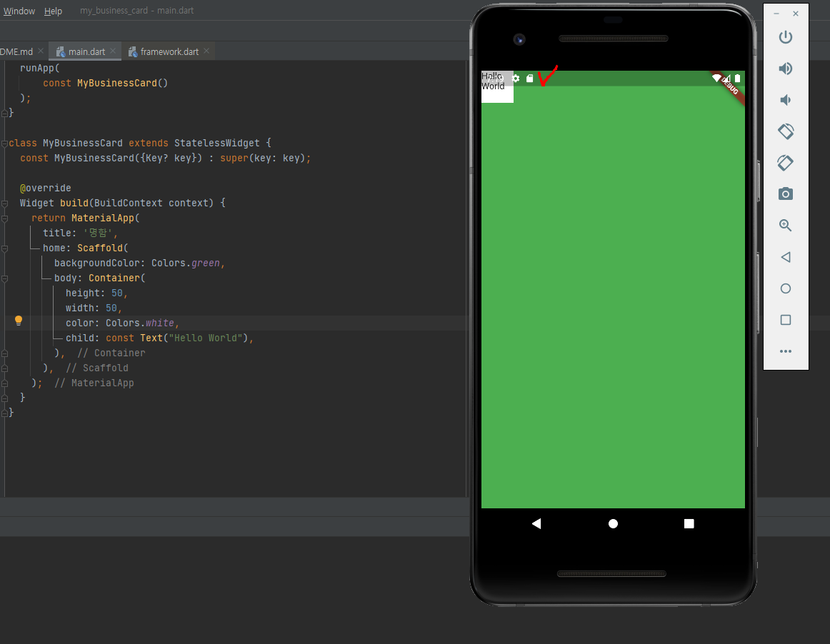This screenshot has width=830, height=644.
Task: Collapse the build method fold marker
Action: tap(4, 203)
